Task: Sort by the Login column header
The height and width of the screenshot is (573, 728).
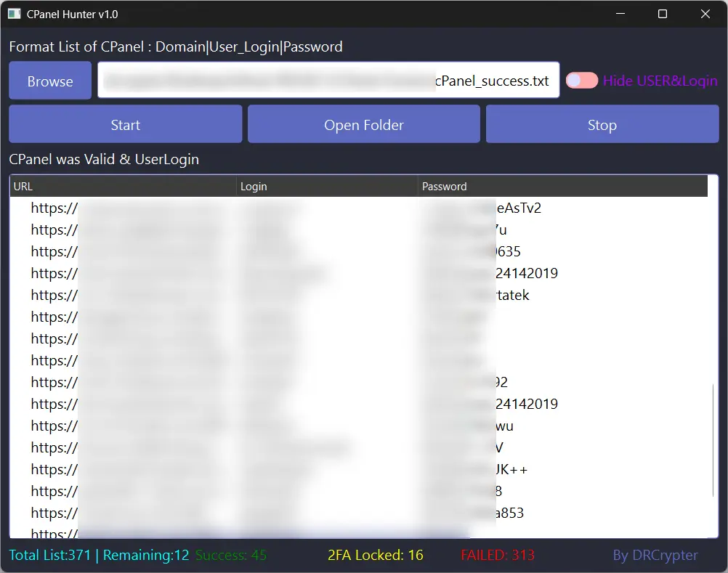Action: click(x=327, y=187)
